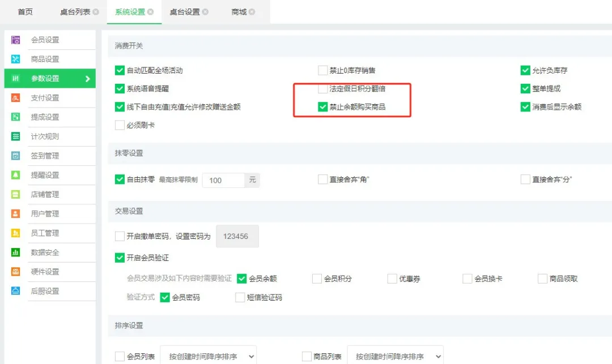This screenshot has height=364, width=612.
Task: Switch to the 商城 tab
Action: click(x=239, y=11)
